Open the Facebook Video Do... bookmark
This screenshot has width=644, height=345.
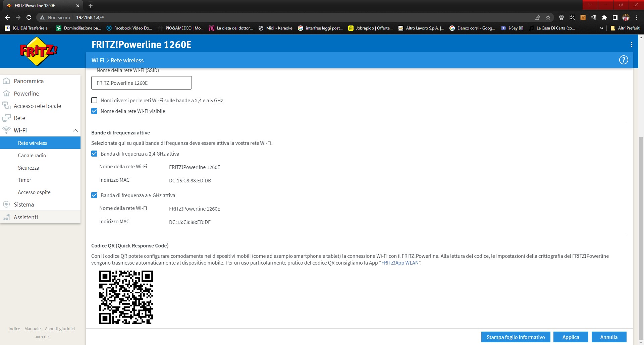click(129, 28)
